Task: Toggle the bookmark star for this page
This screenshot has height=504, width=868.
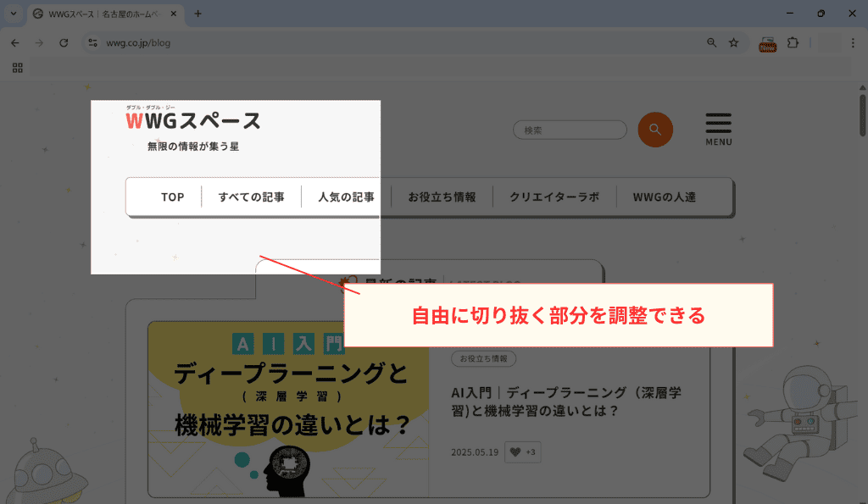Action: pos(732,42)
